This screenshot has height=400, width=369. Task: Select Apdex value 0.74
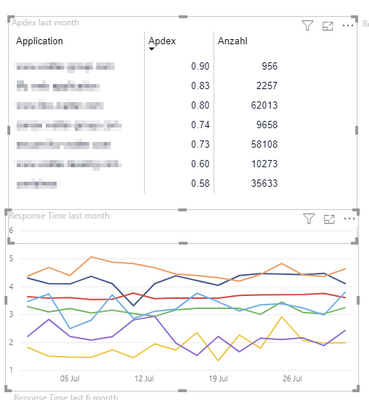click(x=200, y=125)
